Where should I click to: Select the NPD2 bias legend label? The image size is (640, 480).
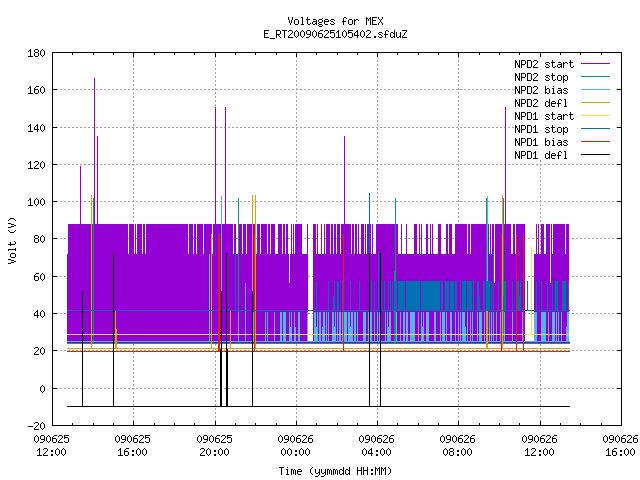[541, 90]
